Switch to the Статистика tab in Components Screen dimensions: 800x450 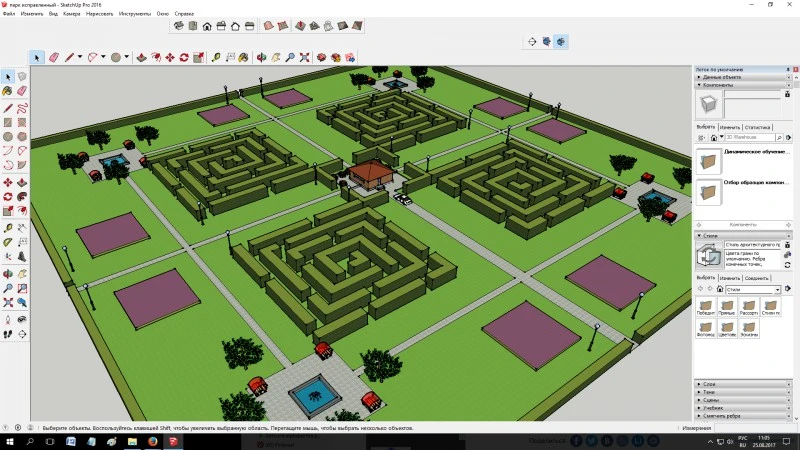[757, 127]
